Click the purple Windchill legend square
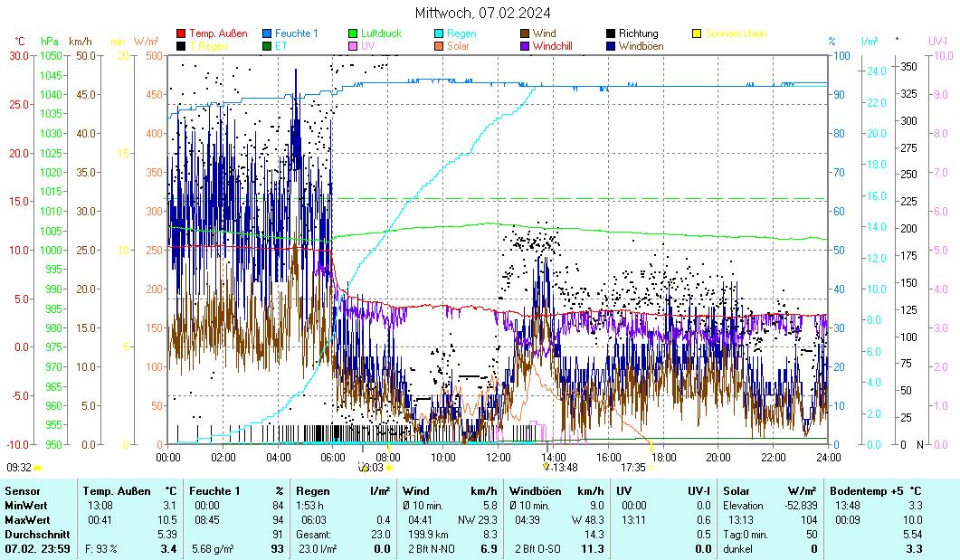Viewport: 960px width, 560px height. 525,45
